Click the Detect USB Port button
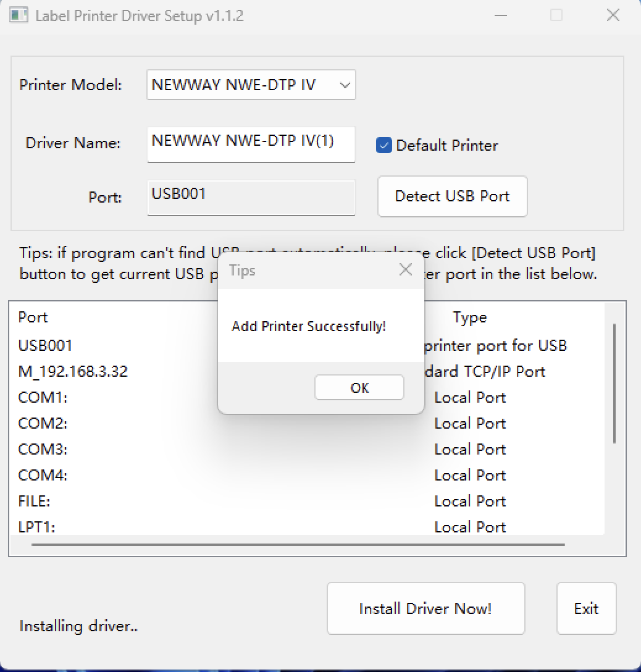The image size is (641, 672). pyautogui.click(x=453, y=196)
